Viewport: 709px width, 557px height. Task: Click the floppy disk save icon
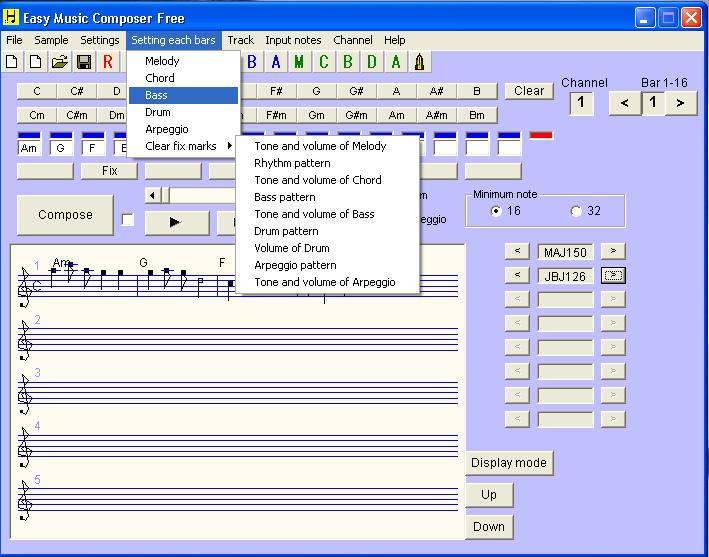(x=84, y=61)
